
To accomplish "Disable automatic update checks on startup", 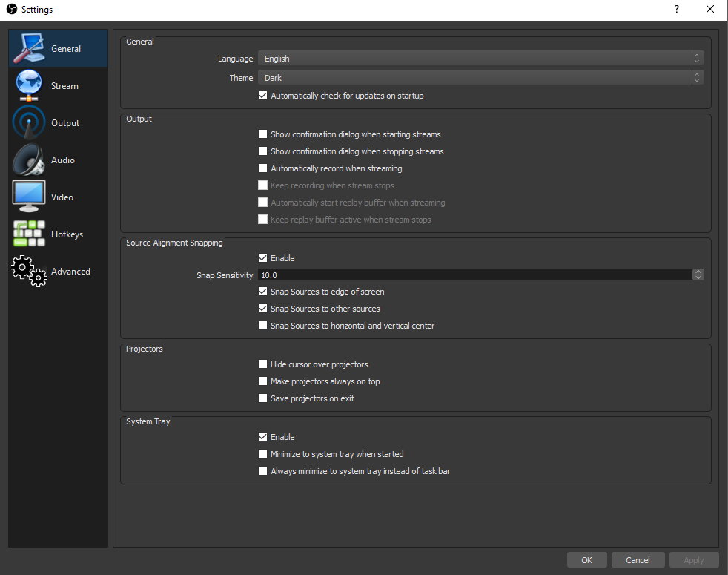I will tap(262, 96).
